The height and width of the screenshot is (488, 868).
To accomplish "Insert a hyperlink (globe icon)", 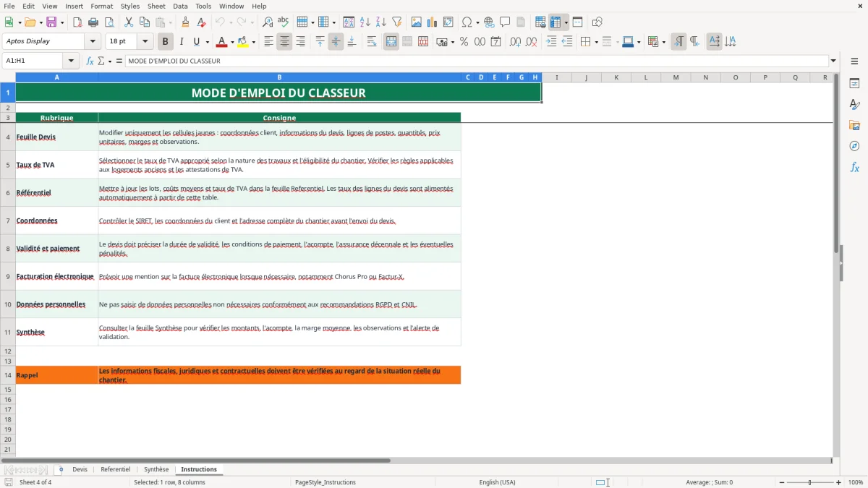I will [x=489, y=22].
